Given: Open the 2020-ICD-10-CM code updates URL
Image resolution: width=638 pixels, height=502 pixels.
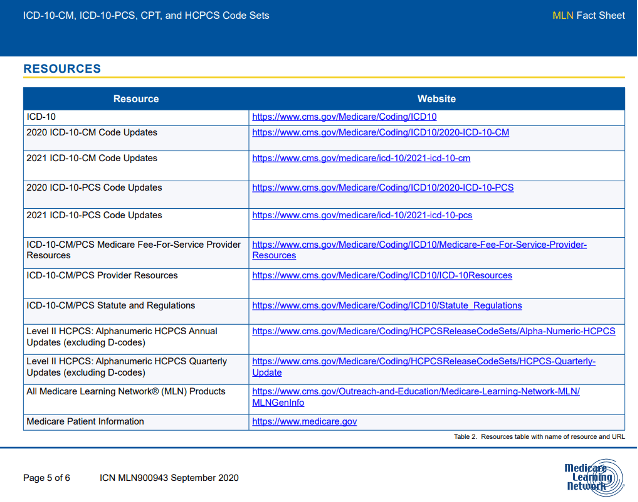Looking at the screenshot, I should click(x=380, y=132).
